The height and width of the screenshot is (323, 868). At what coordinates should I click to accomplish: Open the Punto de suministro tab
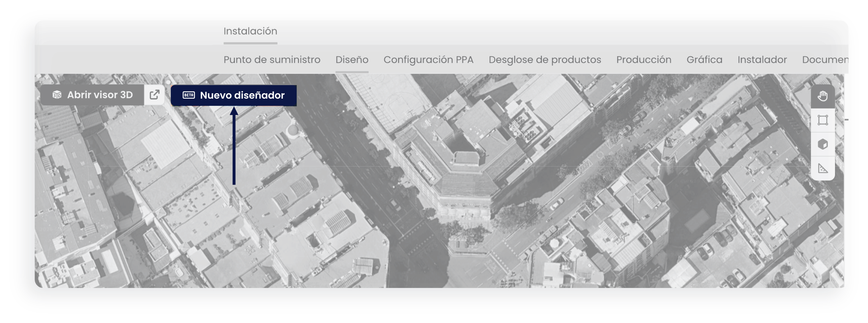click(272, 60)
